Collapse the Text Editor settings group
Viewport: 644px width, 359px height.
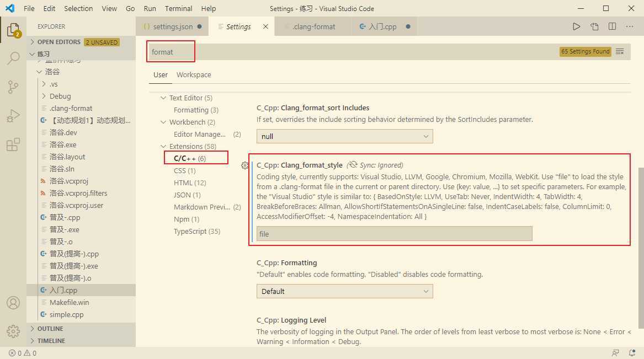tap(163, 98)
